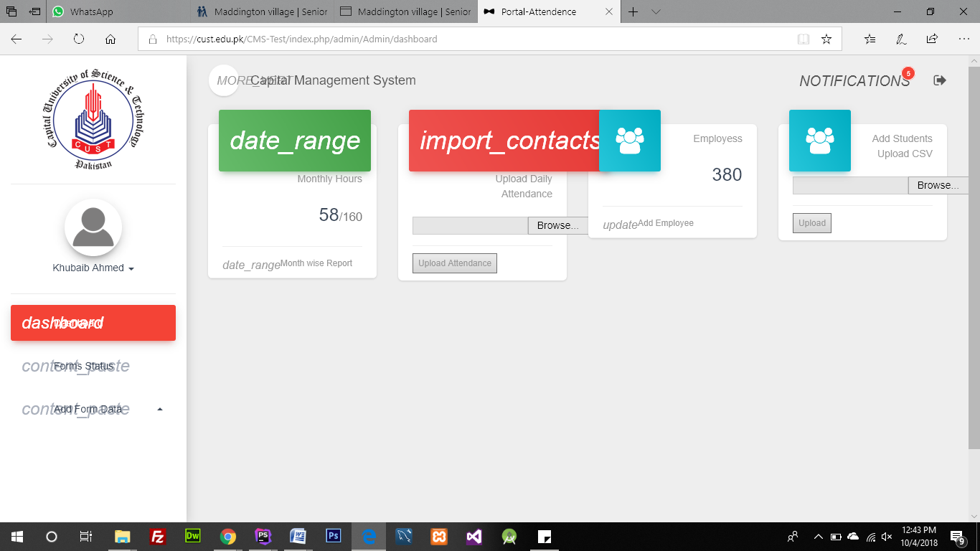Open the Month wise Report link
The image size is (980, 551).
point(316,263)
